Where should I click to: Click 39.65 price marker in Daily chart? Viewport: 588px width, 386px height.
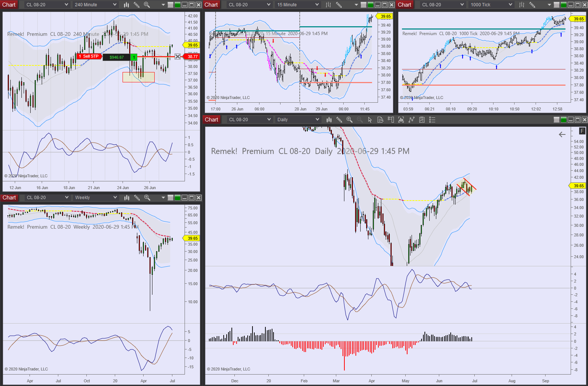click(x=578, y=186)
